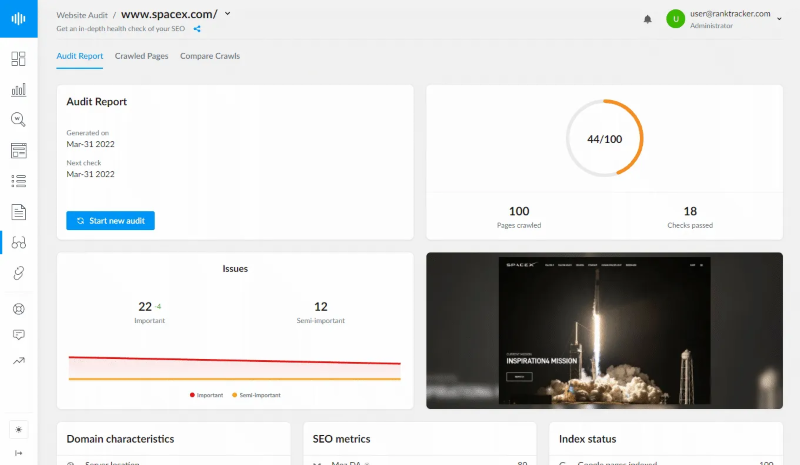Select the Website Audit binoculars icon

point(18,242)
